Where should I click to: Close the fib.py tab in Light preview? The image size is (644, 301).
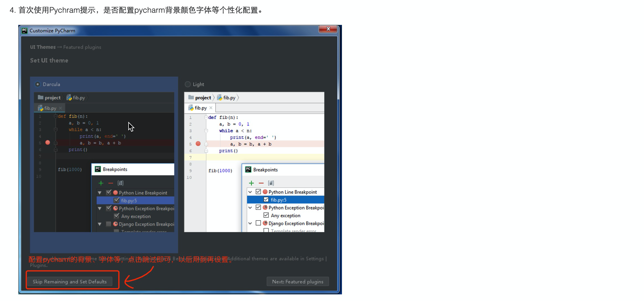211,108
